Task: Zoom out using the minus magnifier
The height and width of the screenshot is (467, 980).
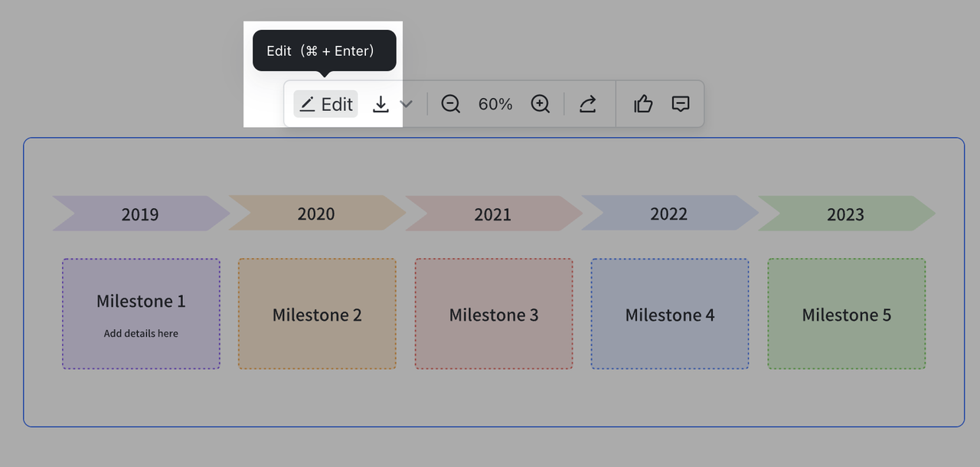Action: click(450, 104)
